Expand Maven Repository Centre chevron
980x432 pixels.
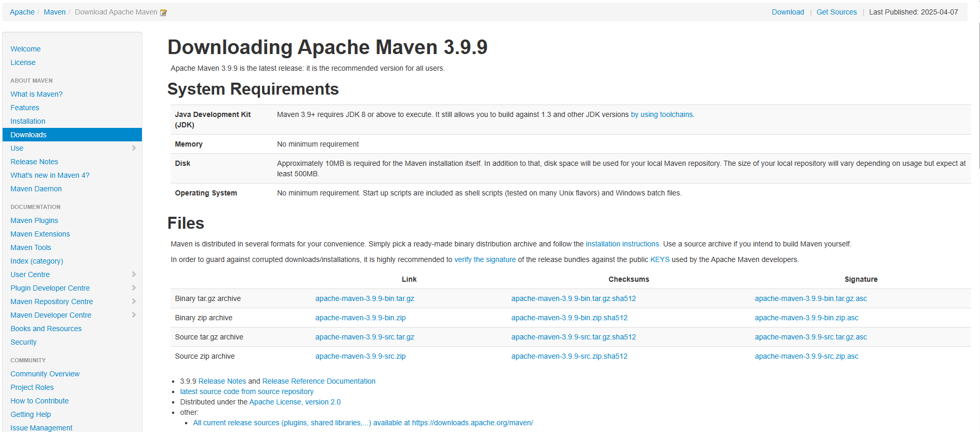point(134,302)
